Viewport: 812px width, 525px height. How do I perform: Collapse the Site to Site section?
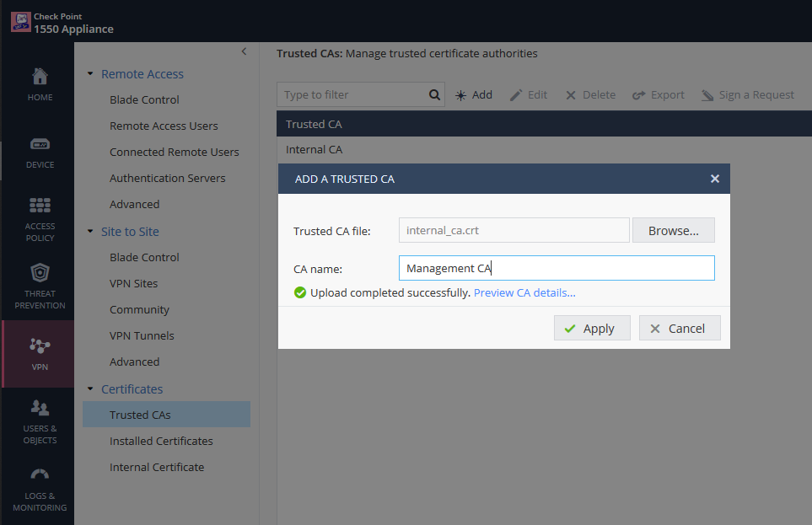click(x=90, y=232)
